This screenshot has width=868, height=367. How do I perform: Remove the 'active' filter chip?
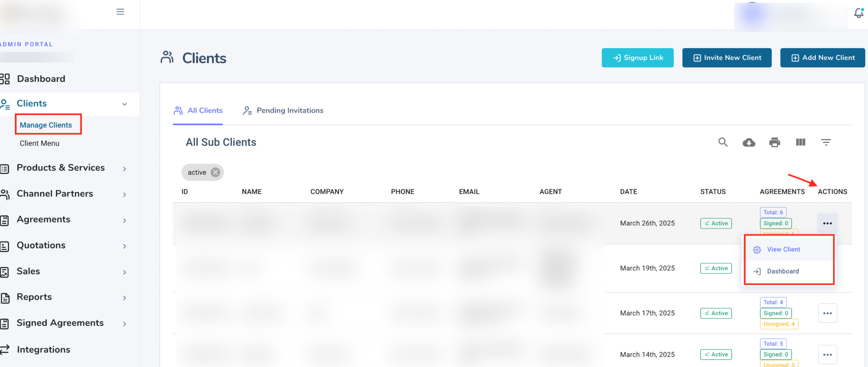tap(215, 172)
